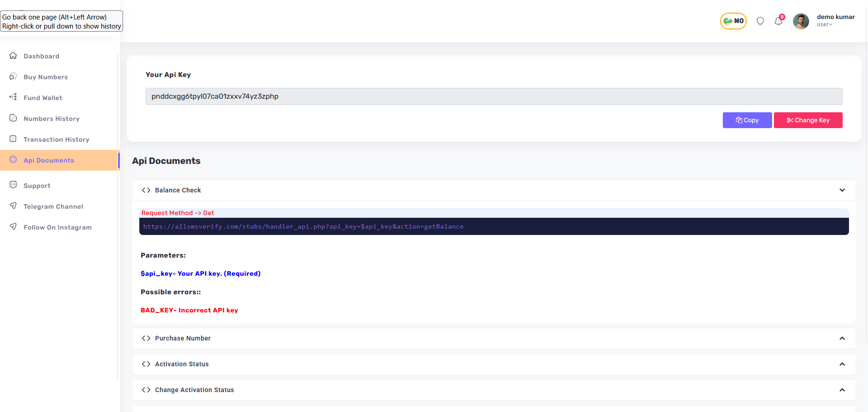868x412 pixels.
Task: Click the wallet balance ₦0 badge
Action: coord(733,21)
